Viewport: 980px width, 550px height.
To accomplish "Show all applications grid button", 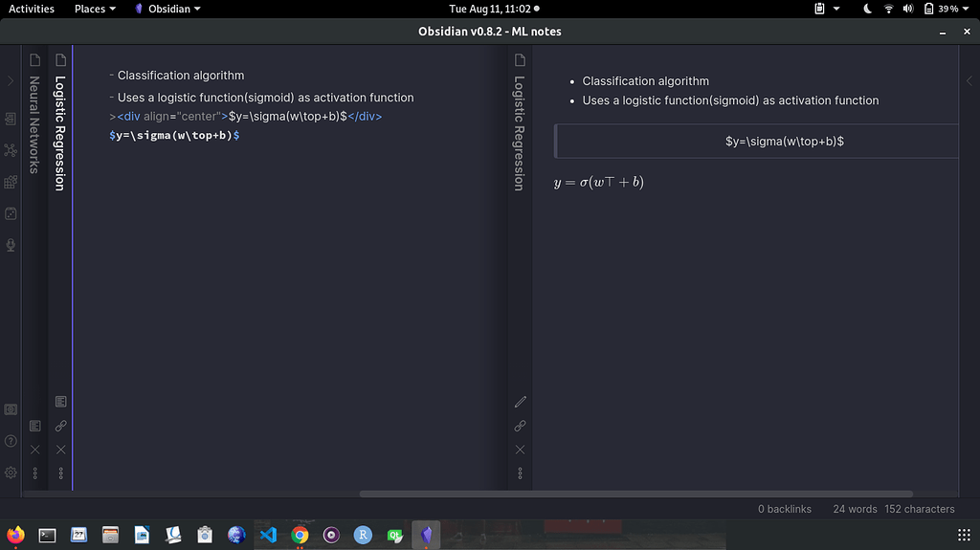I will coord(964,535).
